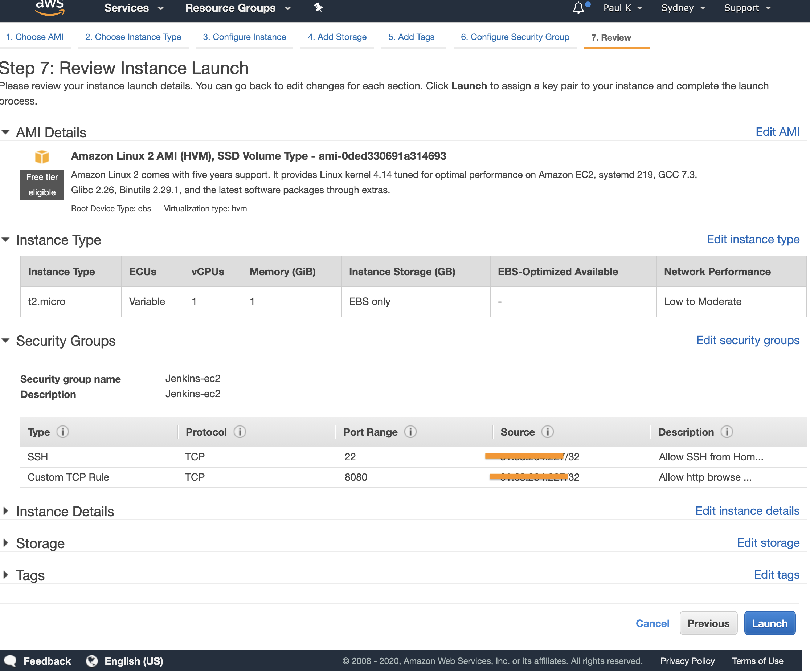This screenshot has width=810, height=672.
Task: Click the Edit storage link
Action: coord(768,543)
